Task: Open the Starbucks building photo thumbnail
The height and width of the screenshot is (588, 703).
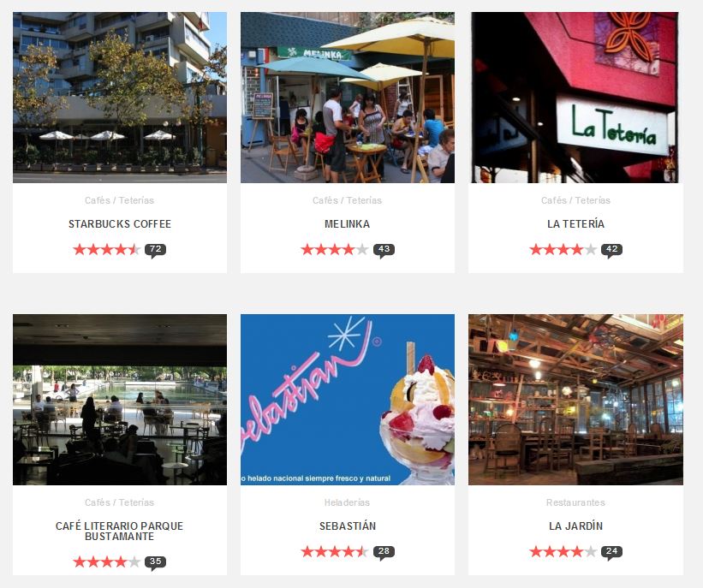Action: (x=120, y=98)
